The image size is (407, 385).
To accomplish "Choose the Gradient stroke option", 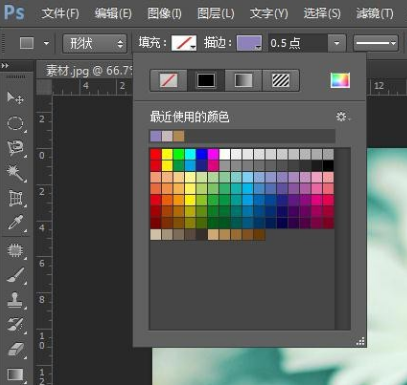I will click(244, 80).
